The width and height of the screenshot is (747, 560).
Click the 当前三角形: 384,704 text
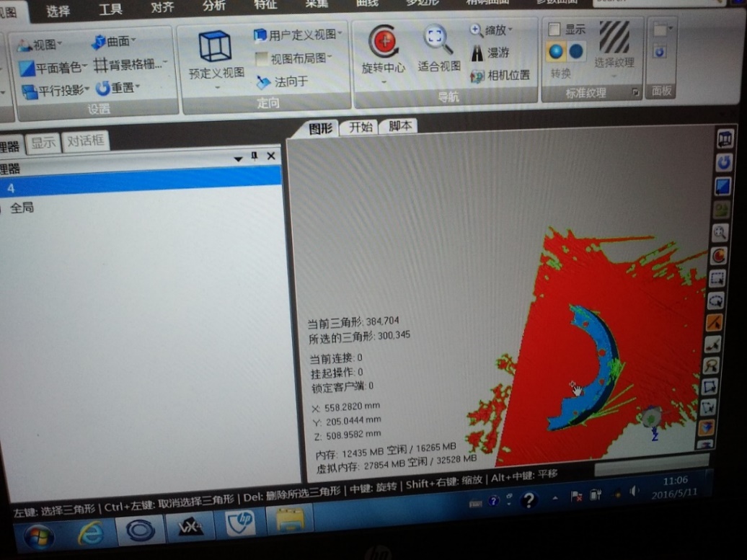(353, 322)
